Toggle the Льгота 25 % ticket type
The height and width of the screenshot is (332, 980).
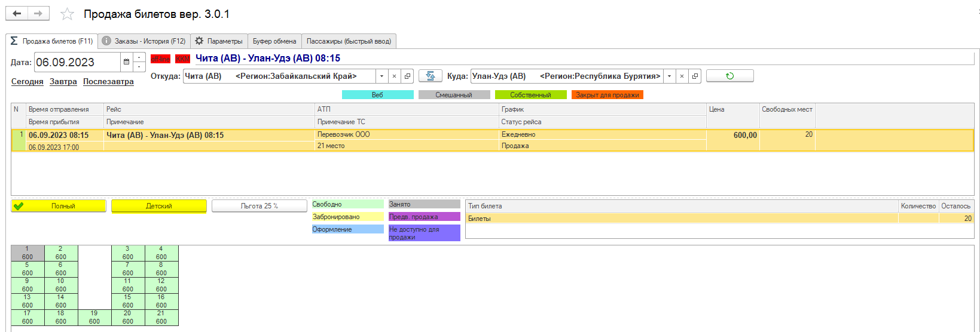(259, 206)
